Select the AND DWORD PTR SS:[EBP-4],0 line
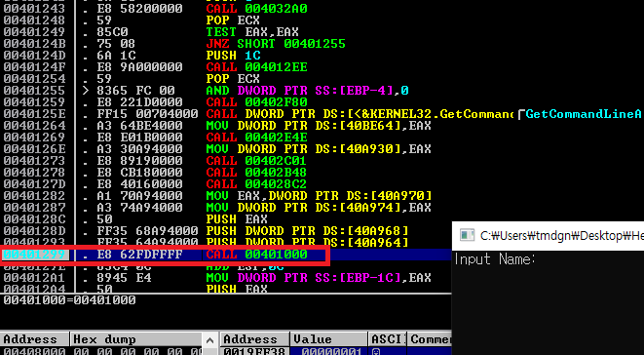The width and height of the screenshot is (644, 355). coord(308,91)
